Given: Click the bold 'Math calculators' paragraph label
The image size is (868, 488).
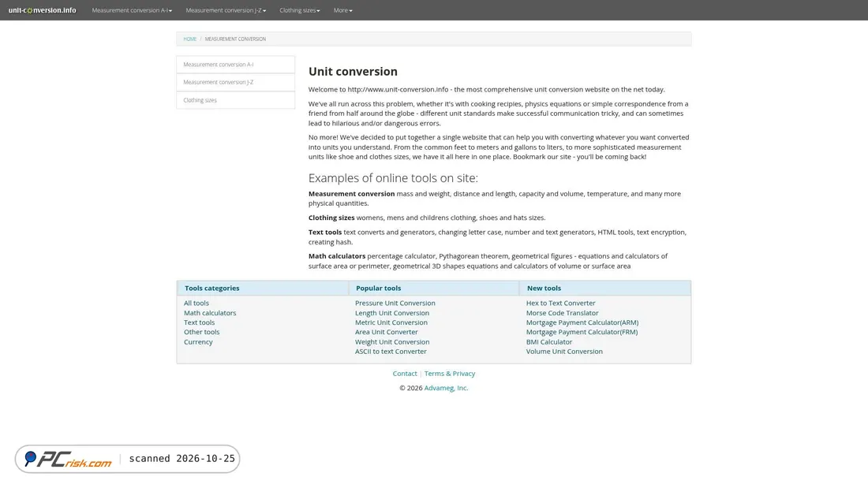Looking at the screenshot, I should point(337,256).
